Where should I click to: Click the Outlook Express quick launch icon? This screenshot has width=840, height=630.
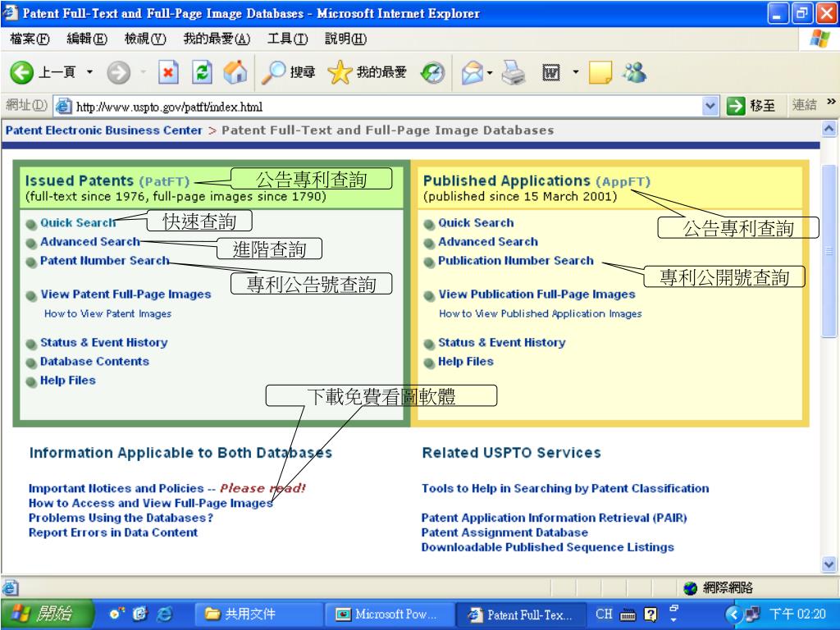pos(139,614)
